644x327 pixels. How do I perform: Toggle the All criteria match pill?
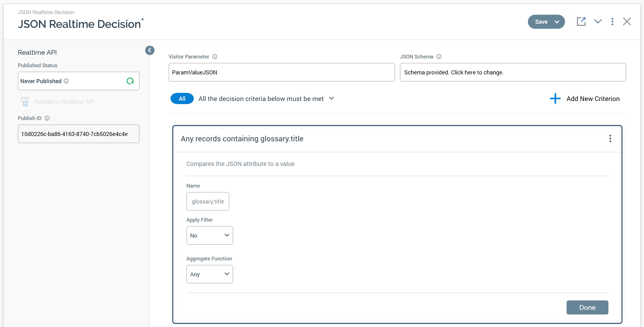point(182,98)
